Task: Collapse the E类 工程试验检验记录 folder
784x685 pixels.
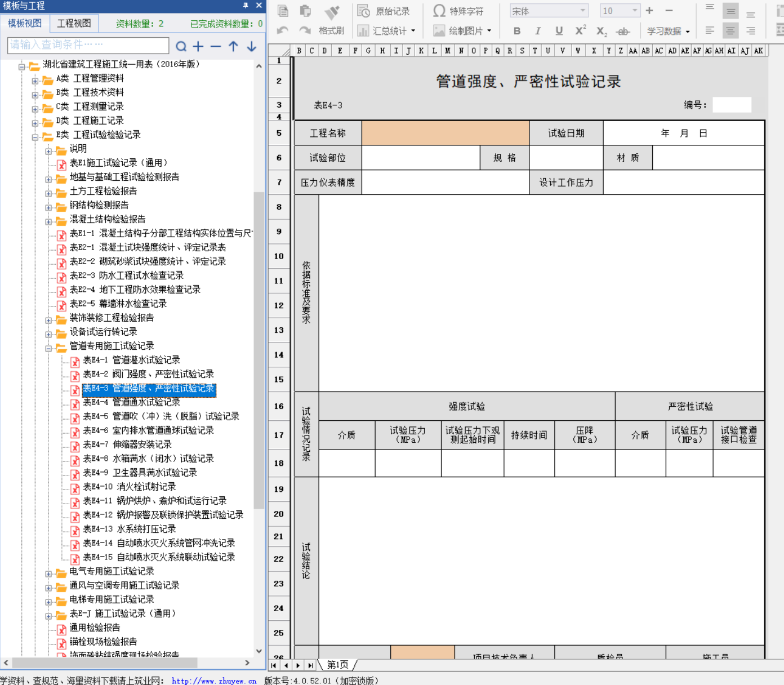Action: (x=35, y=137)
